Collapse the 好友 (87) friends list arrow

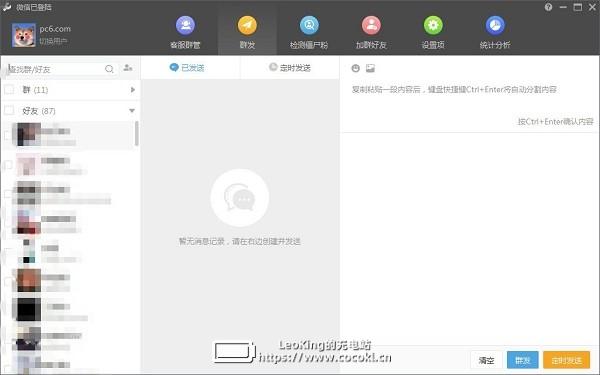(132, 111)
